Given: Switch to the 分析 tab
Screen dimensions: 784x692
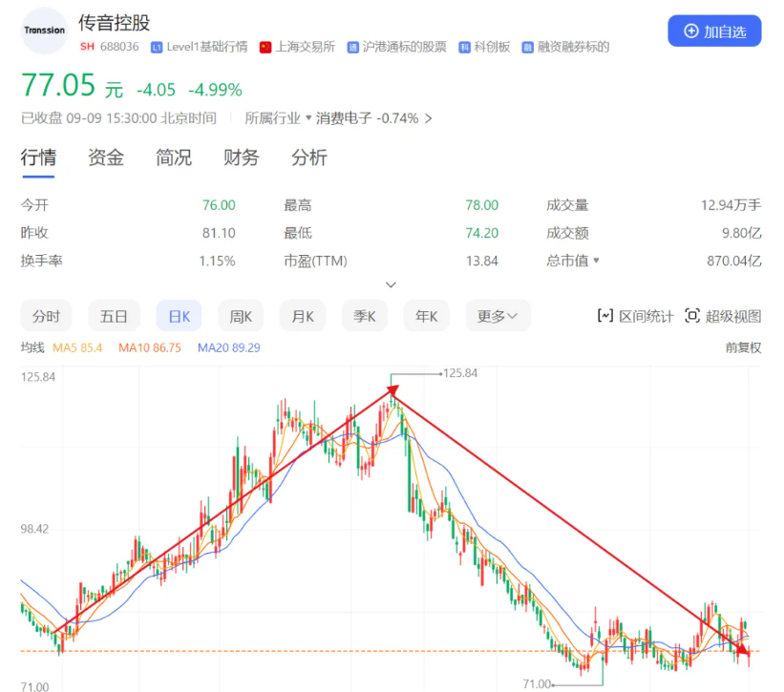Looking at the screenshot, I should tap(309, 157).
